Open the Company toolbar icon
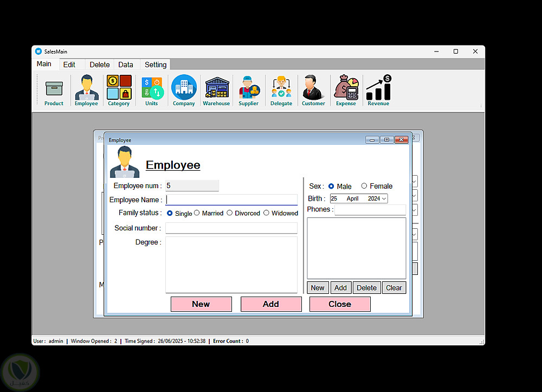542x392 pixels. (x=184, y=91)
